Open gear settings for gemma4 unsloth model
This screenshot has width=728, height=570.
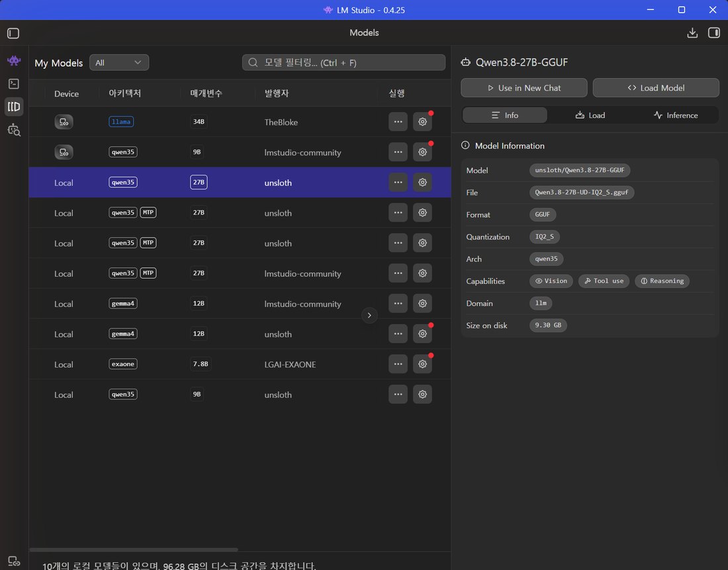pyautogui.click(x=422, y=334)
